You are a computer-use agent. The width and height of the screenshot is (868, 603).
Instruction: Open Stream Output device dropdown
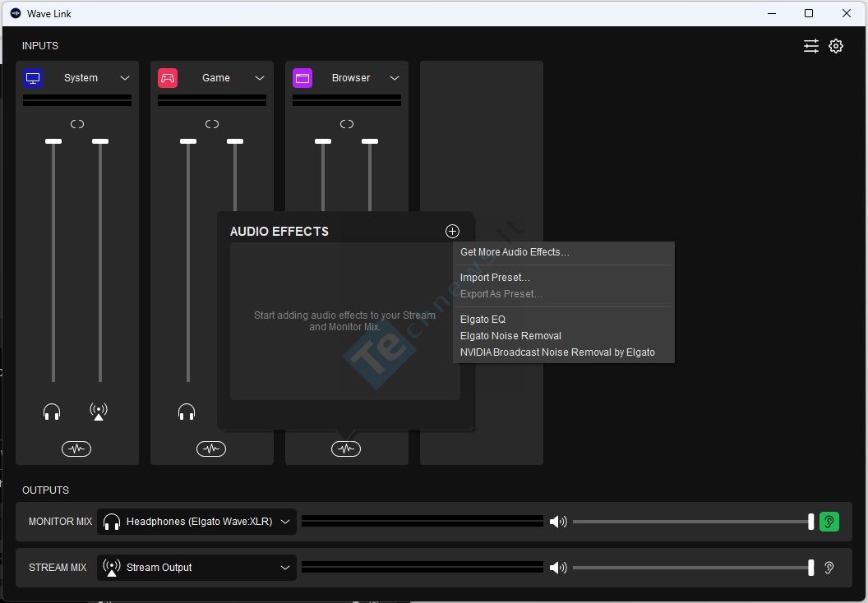click(x=196, y=568)
